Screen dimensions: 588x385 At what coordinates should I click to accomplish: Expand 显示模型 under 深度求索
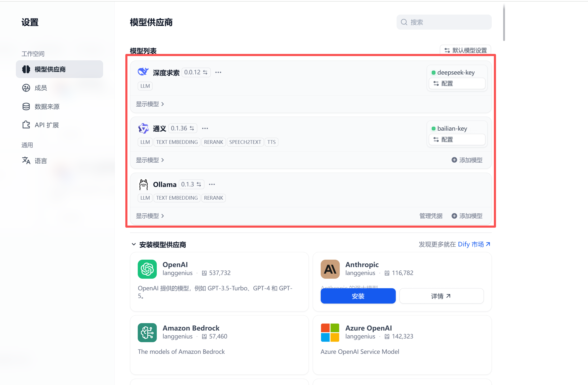pyautogui.click(x=150, y=104)
